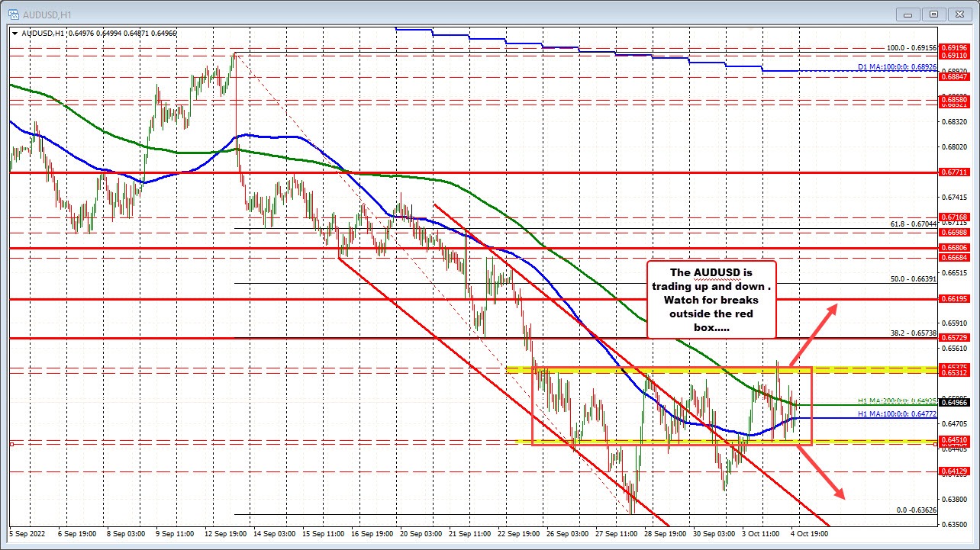The height and width of the screenshot is (550, 980).
Task: Click the red 0.68847 price tag
Action: coord(956,77)
